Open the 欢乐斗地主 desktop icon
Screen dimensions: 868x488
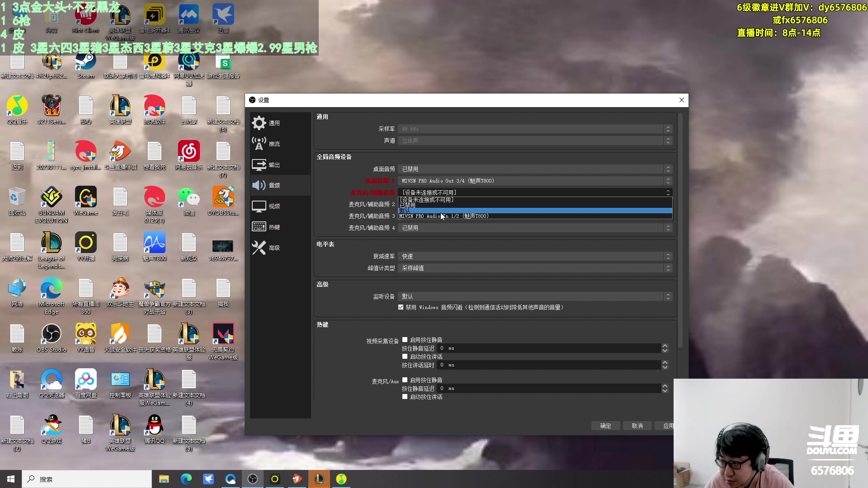coord(120,292)
